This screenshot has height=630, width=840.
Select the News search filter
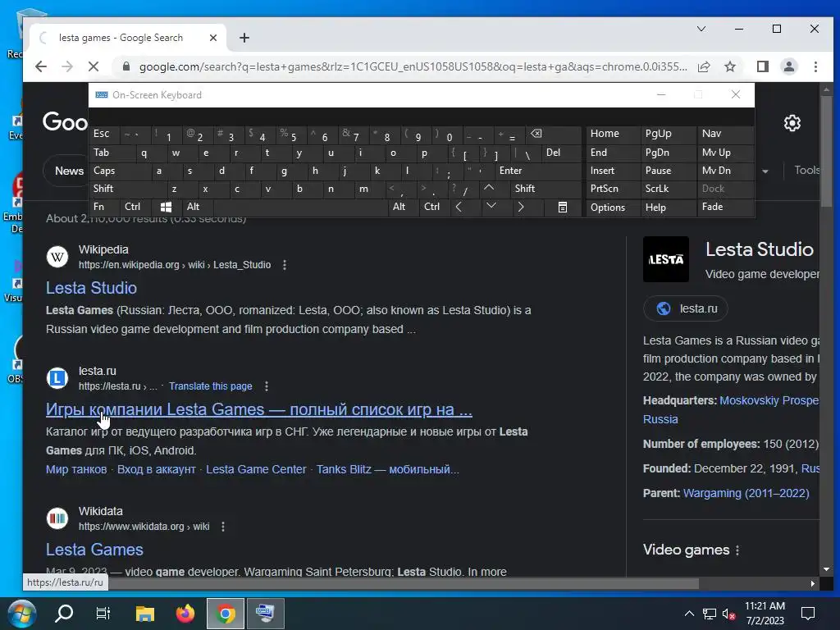tap(69, 171)
